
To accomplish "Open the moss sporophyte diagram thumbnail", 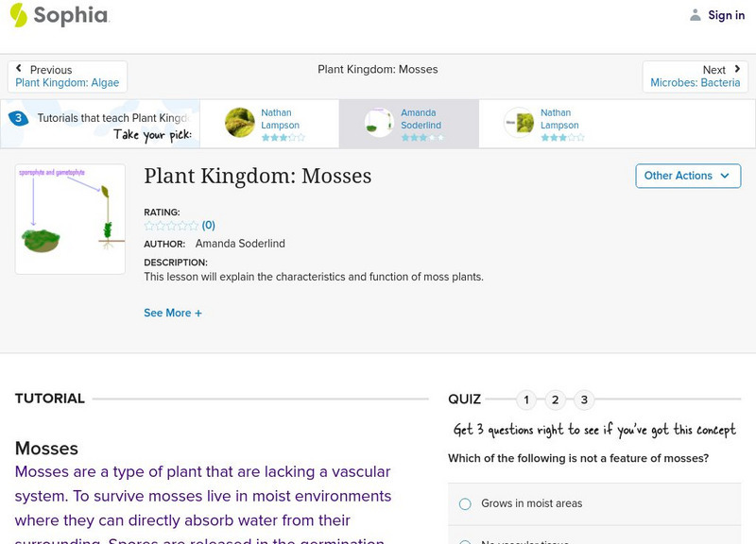I will (x=70, y=219).
